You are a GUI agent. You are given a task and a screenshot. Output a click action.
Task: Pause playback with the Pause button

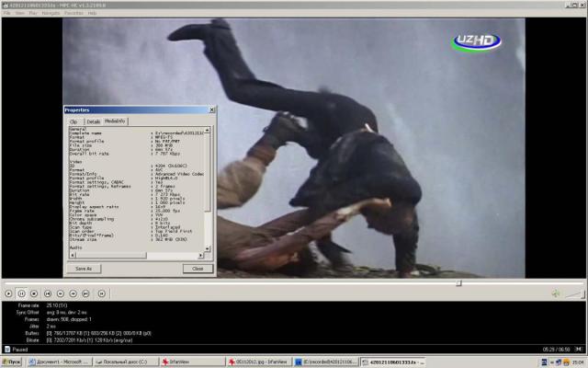click(21, 293)
